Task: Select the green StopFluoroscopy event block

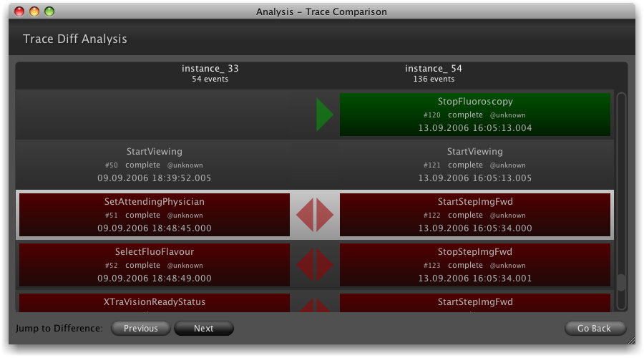Action: [474, 115]
